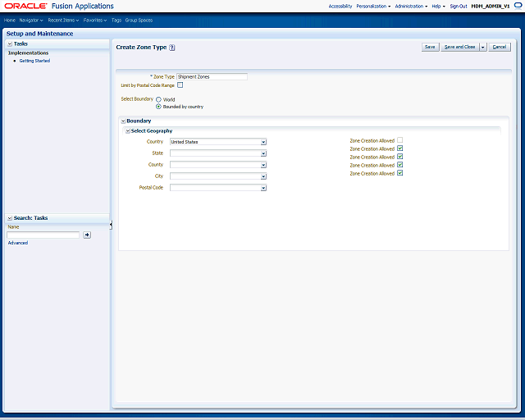Image resolution: width=525 pixels, height=420 pixels.
Task: Open the Tags link
Action: pyautogui.click(x=116, y=21)
